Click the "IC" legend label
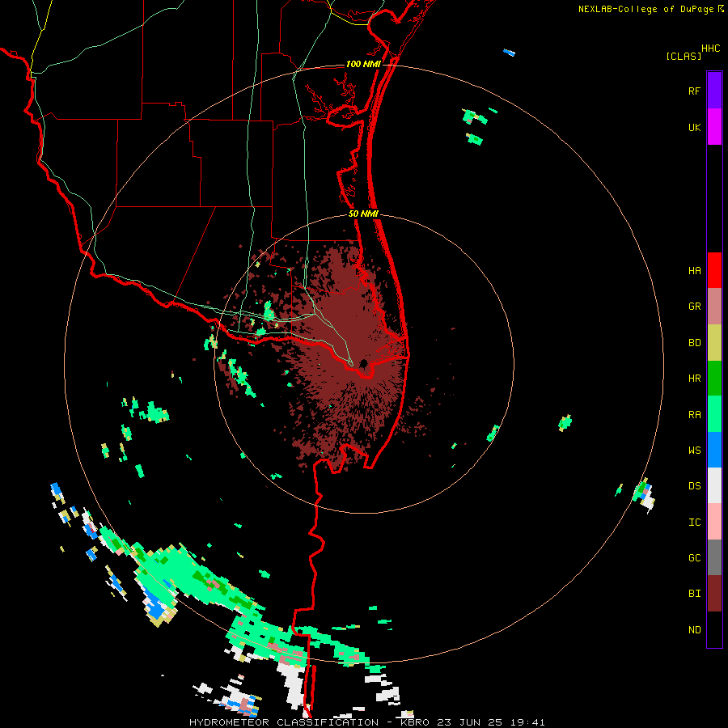The height and width of the screenshot is (728, 728). tap(694, 523)
